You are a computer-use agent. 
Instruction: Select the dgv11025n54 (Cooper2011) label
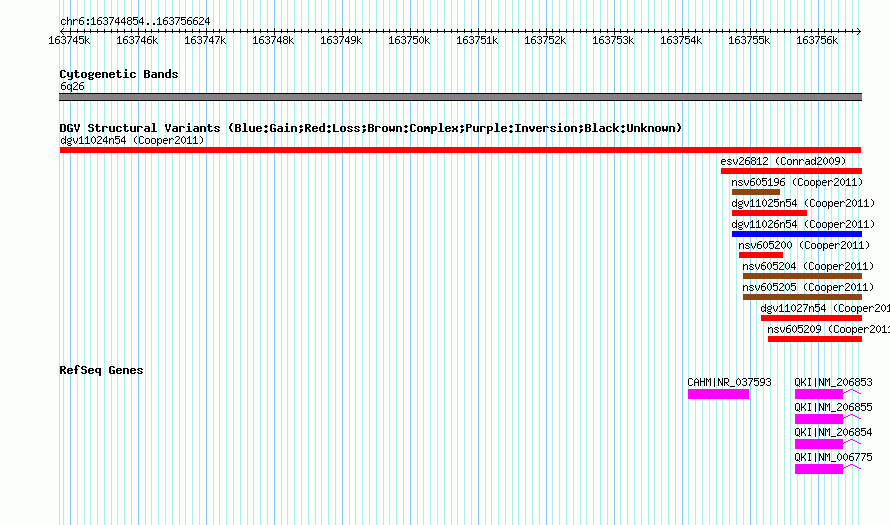803,203
